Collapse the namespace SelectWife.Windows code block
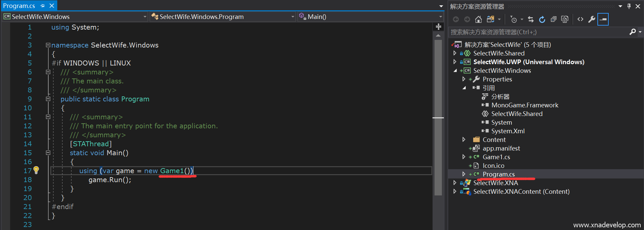Screen dimensions: 644x230 (x=48, y=45)
